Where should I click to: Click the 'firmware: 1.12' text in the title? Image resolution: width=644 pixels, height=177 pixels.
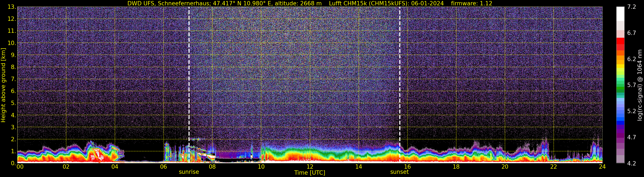coord(472,3)
